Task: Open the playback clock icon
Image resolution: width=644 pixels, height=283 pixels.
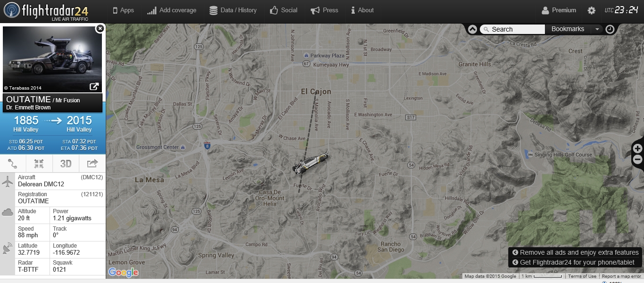Action: 610,29
